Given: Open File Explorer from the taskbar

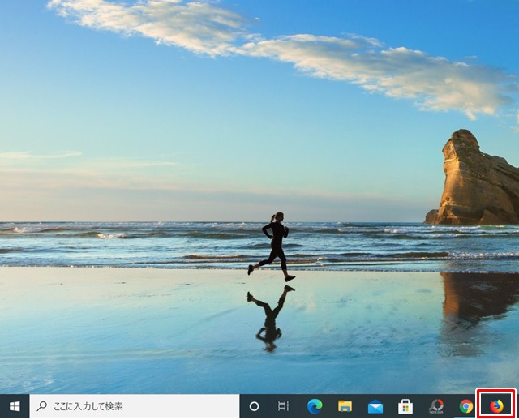Looking at the screenshot, I should pos(345,406).
